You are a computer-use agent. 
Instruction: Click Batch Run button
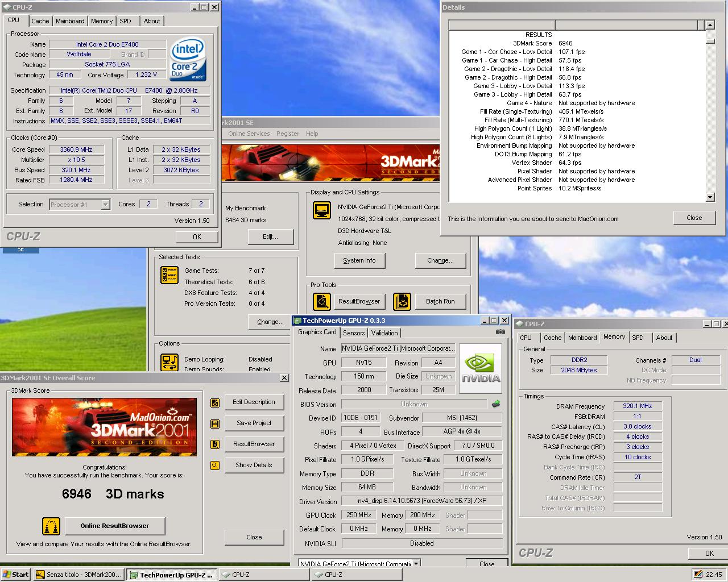[x=440, y=302]
